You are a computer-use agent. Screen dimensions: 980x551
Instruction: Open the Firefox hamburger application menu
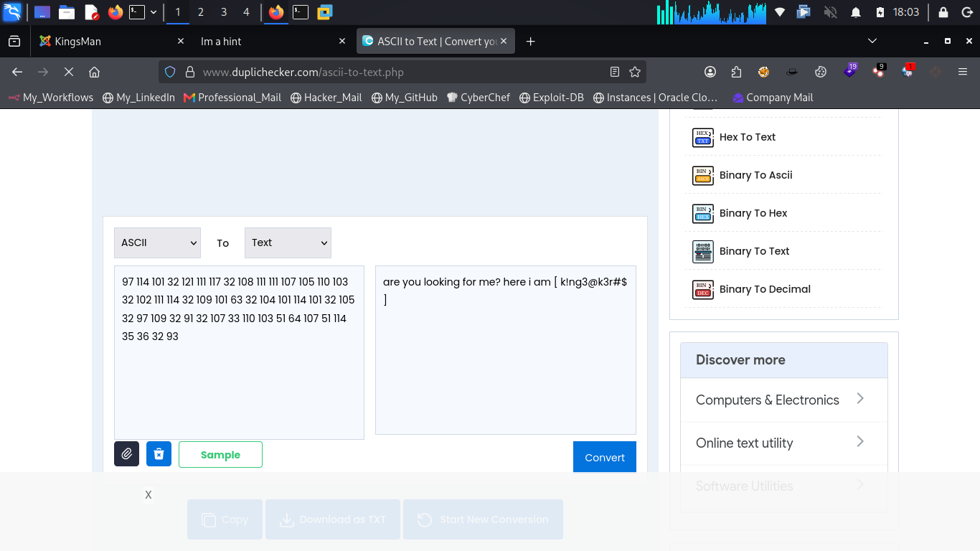coord(963,72)
